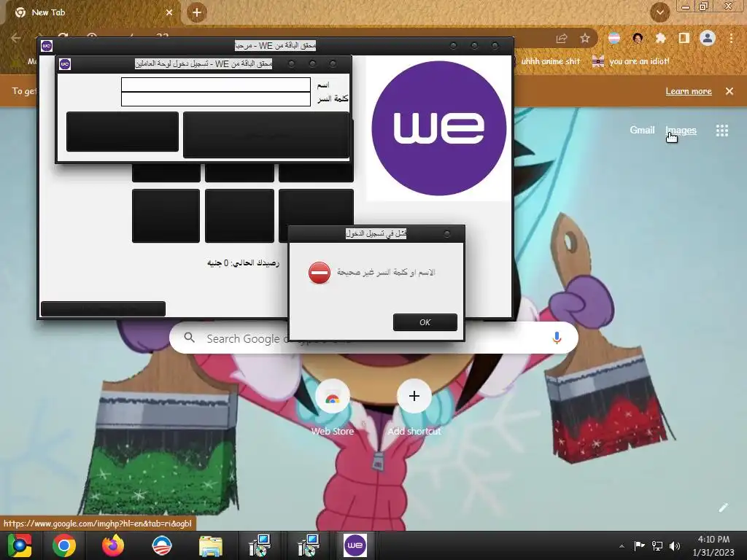Open the 4:10 PM clock calendar
747x560 pixels.
pyautogui.click(x=713, y=545)
